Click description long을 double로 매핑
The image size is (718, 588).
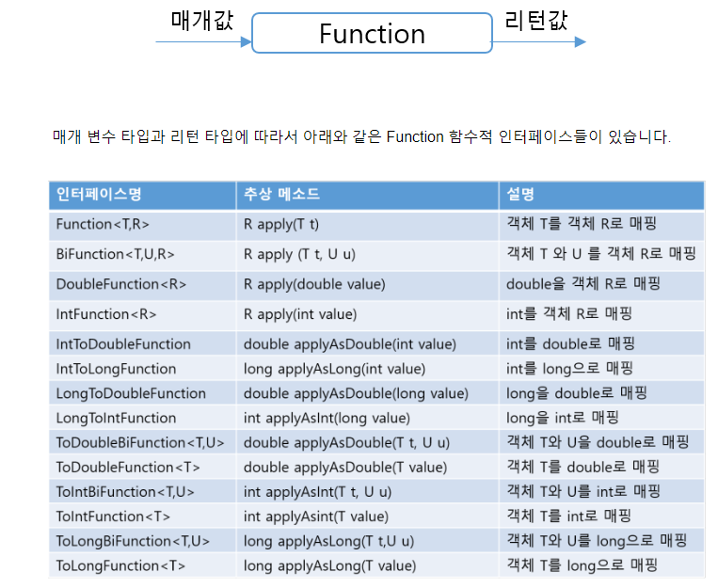tap(601, 393)
